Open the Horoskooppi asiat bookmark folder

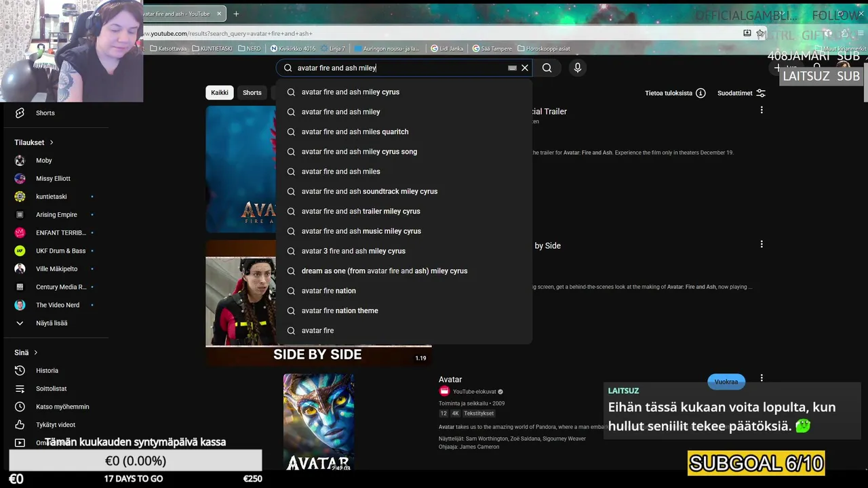544,49
